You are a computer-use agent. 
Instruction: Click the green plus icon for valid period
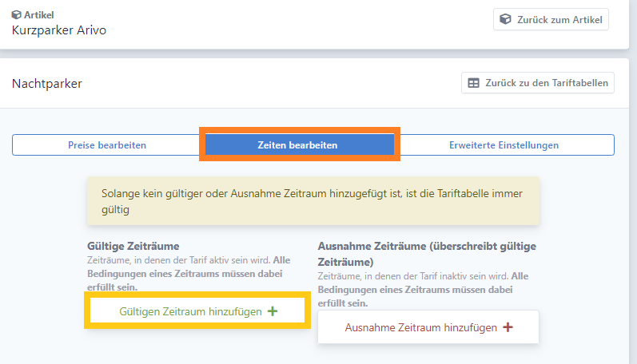point(273,311)
